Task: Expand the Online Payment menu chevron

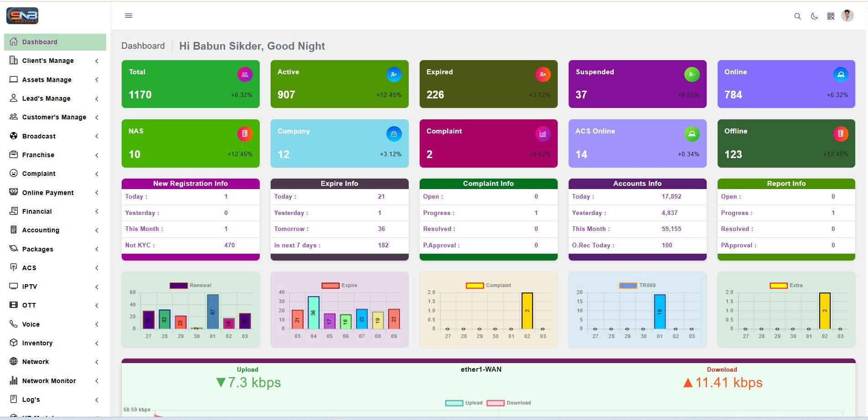Action: pyautogui.click(x=97, y=193)
